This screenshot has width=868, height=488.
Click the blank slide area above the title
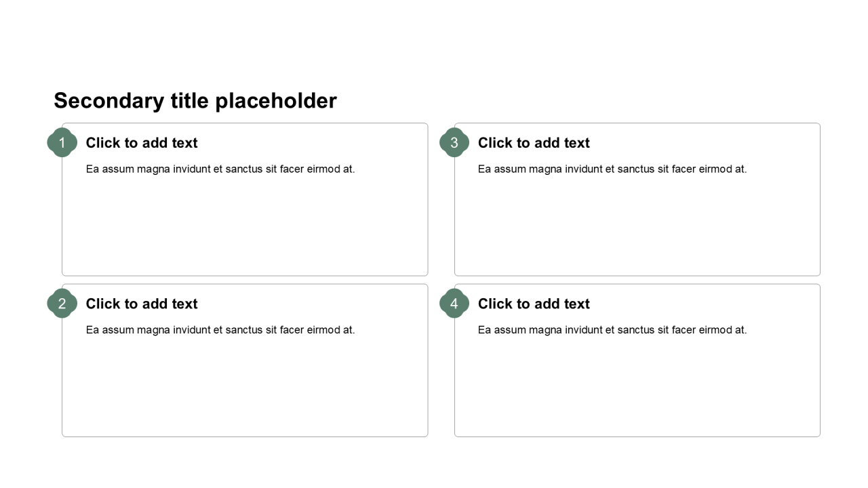click(434, 41)
